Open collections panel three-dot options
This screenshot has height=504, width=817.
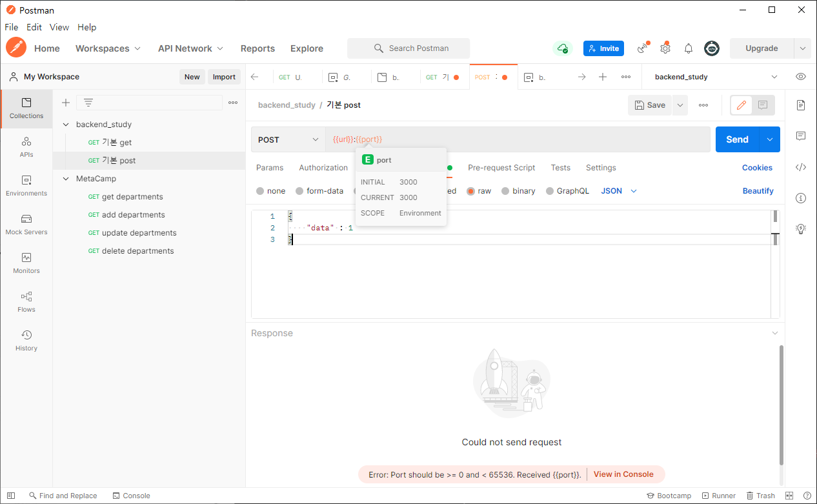233,103
